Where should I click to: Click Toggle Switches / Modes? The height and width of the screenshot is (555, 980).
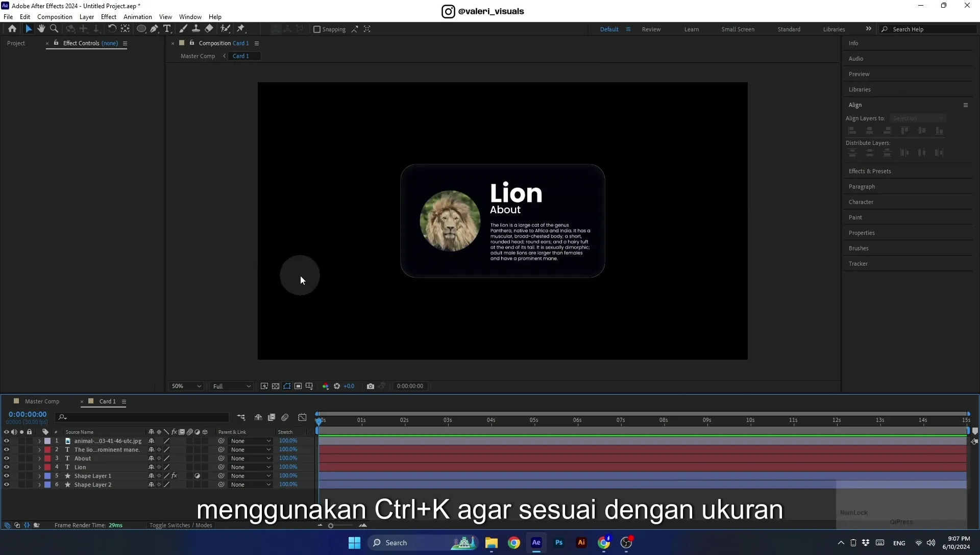(x=181, y=525)
